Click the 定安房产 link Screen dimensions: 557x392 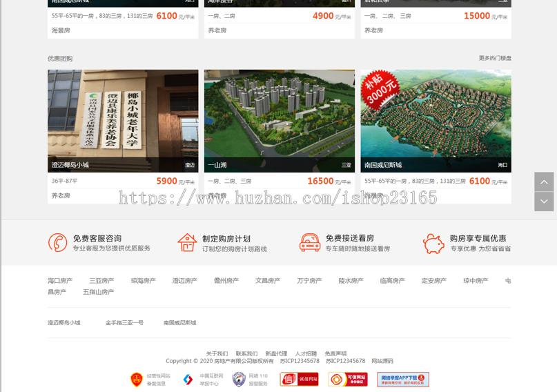coord(434,280)
